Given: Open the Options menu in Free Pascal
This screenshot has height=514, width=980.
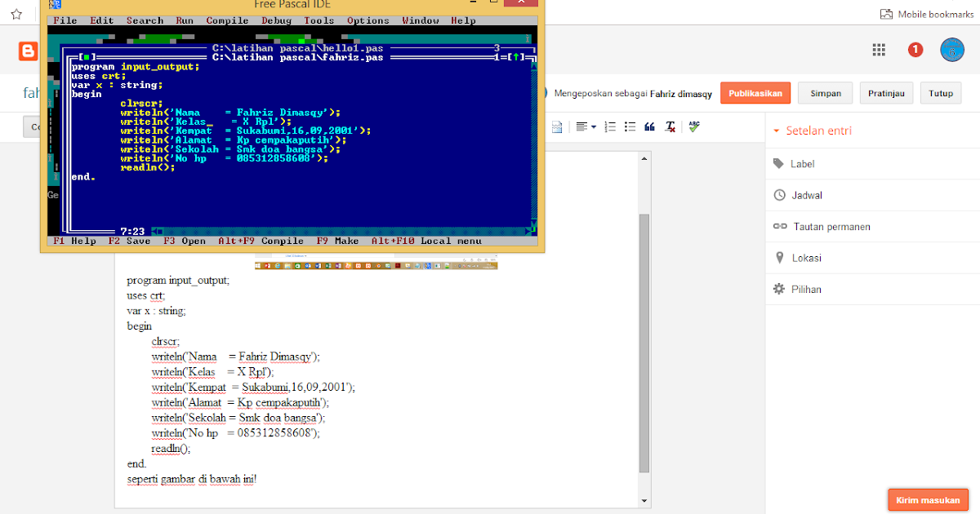Looking at the screenshot, I should (367, 20).
